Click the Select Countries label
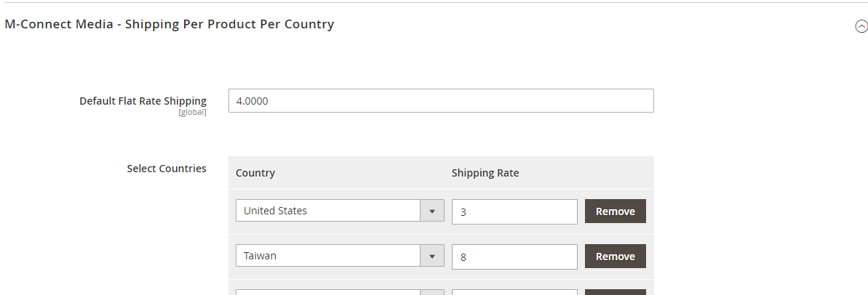Viewport: 868px width, 295px height. [167, 169]
